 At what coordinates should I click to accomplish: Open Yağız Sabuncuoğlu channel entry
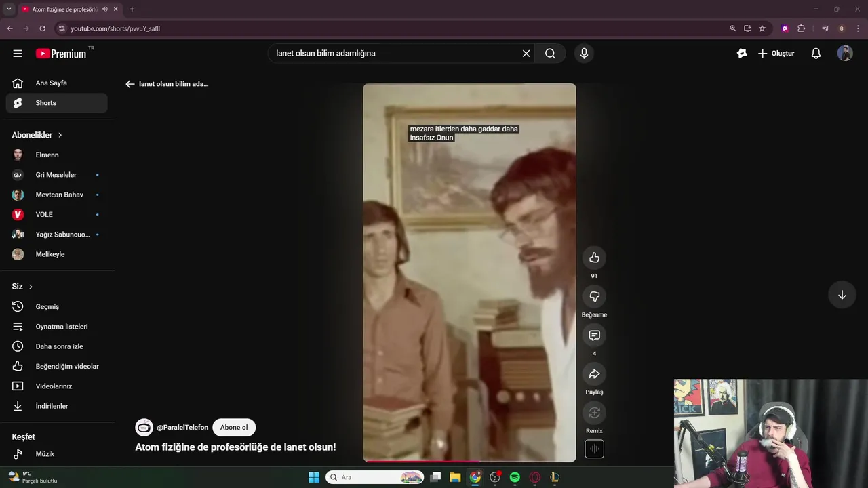(x=57, y=235)
